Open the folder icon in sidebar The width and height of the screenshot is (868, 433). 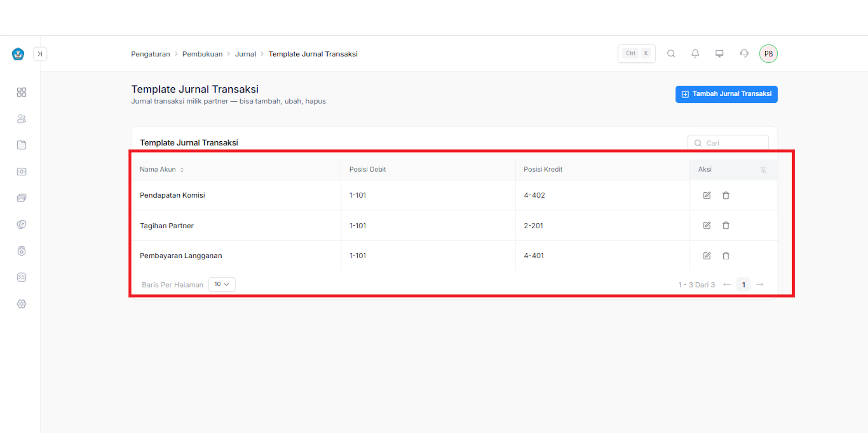click(x=21, y=145)
